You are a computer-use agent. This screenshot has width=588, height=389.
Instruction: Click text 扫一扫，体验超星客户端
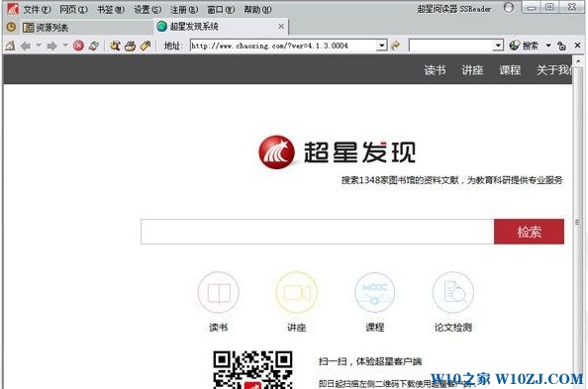370,361
